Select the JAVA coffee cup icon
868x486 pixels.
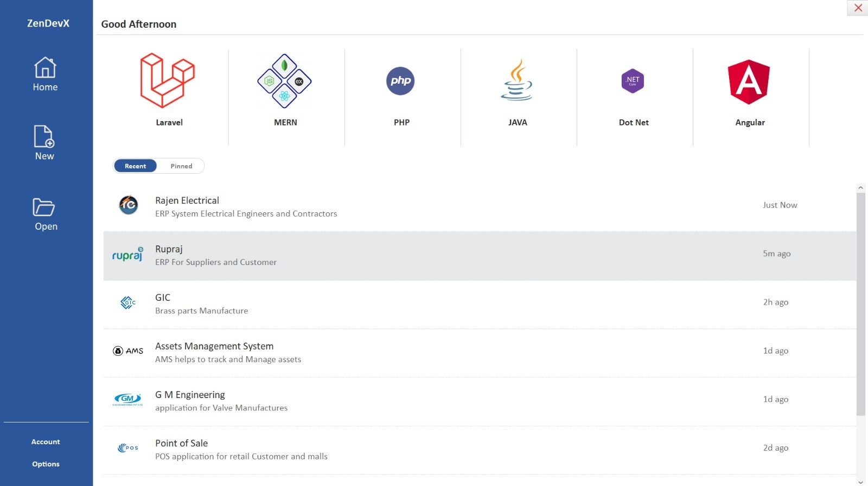coord(517,80)
